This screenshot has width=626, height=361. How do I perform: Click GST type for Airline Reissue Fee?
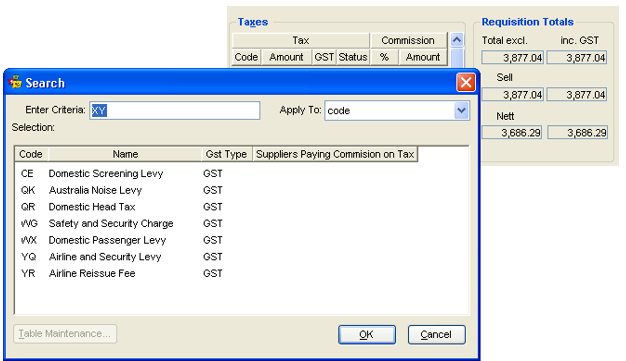point(212,274)
